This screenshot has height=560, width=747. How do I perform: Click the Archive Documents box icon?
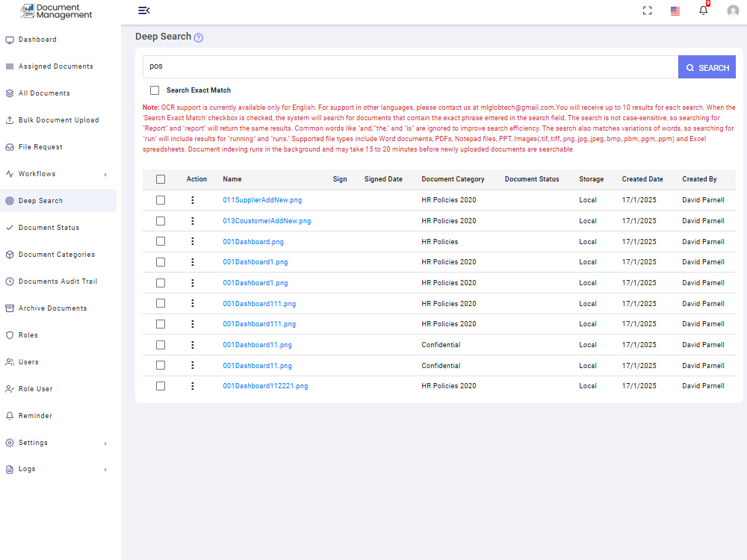[x=10, y=308]
